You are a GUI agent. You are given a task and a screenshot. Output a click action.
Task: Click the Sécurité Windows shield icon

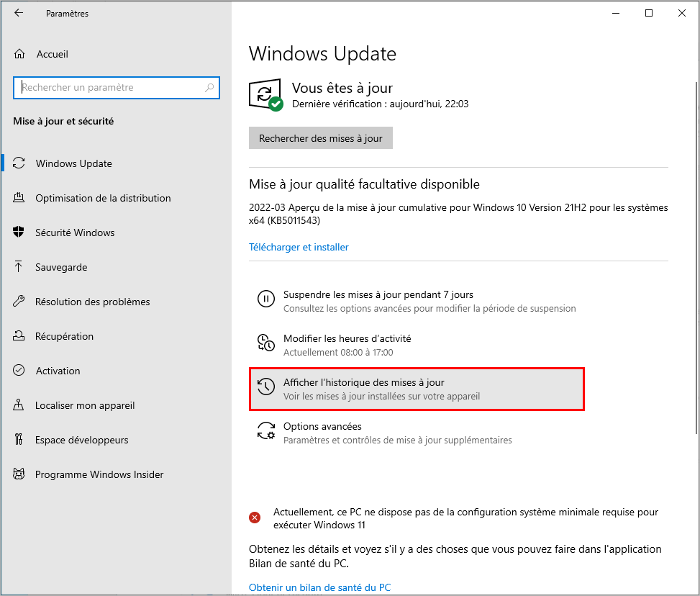(19, 232)
